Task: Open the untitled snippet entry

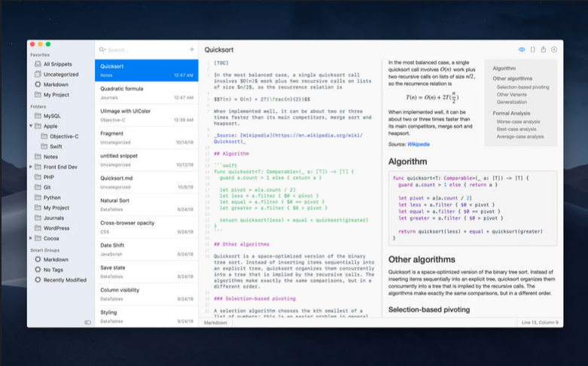Action: [147, 160]
